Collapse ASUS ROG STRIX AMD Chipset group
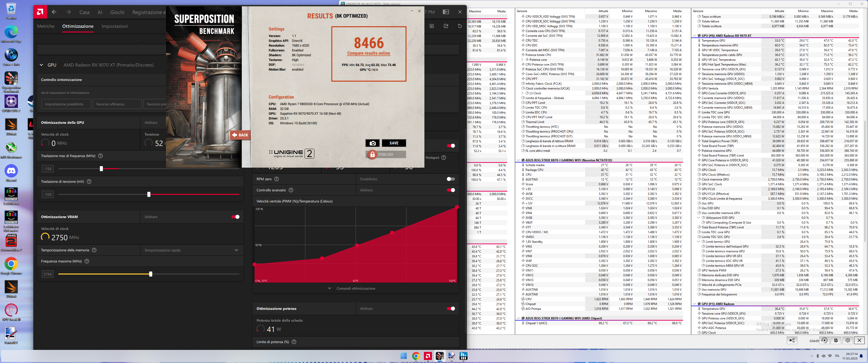Image resolution: width=868 pixels, height=363 pixels. (x=518, y=318)
